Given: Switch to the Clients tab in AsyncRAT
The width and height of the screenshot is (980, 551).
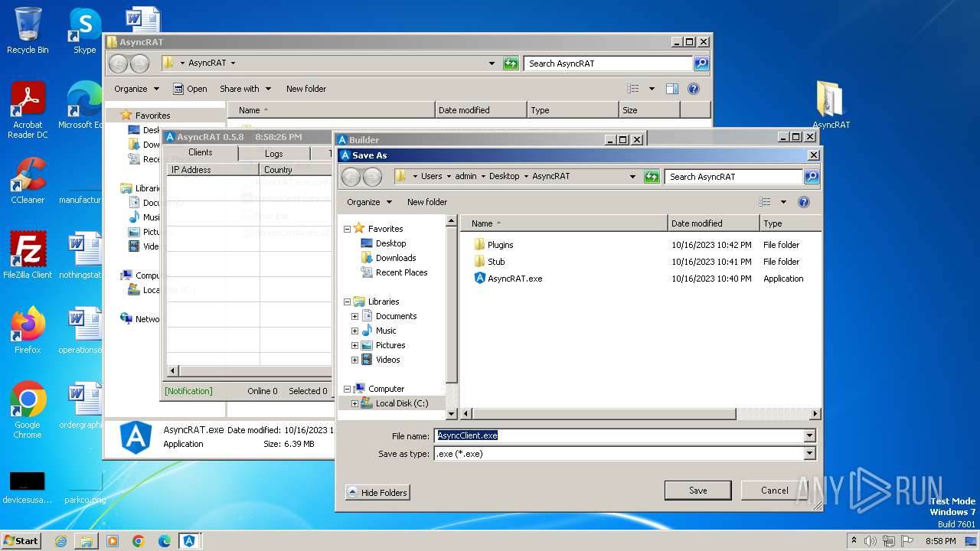Looking at the screenshot, I should tap(201, 153).
